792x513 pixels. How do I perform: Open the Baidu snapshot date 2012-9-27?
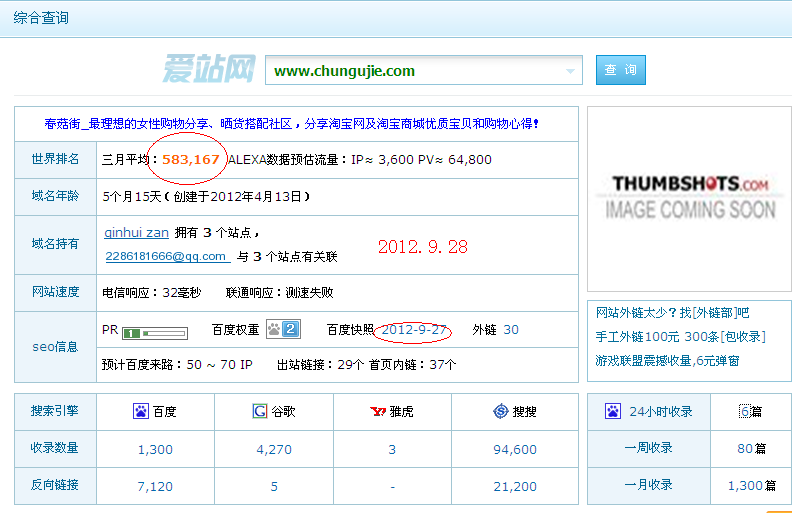[414, 330]
